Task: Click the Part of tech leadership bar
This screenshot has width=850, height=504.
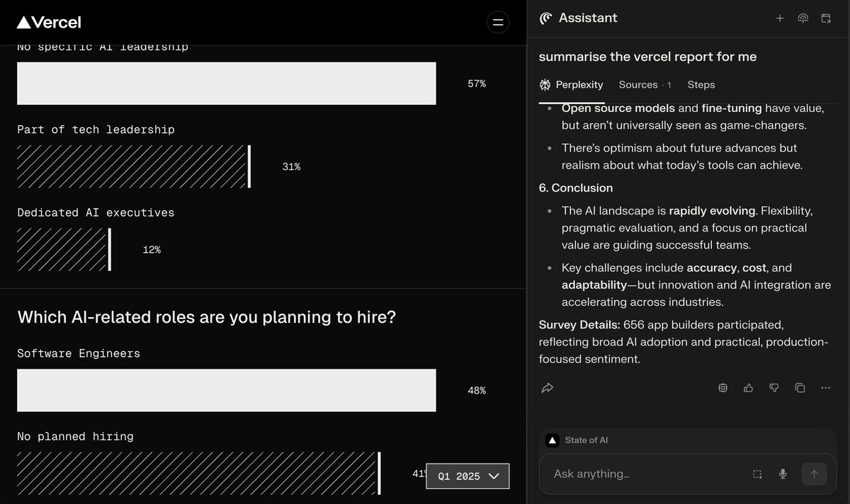Action: pyautogui.click(x=134, y=166)
